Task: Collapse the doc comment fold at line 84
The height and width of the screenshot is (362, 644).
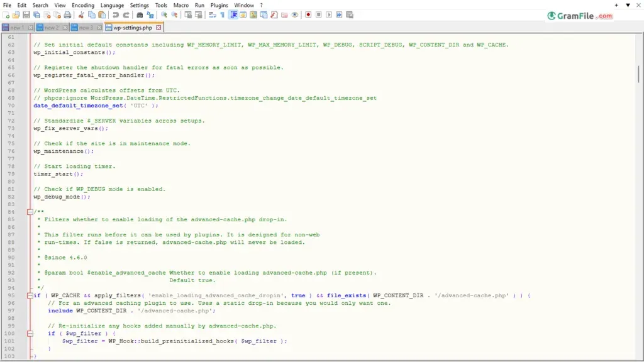Action: click(30, 212)
